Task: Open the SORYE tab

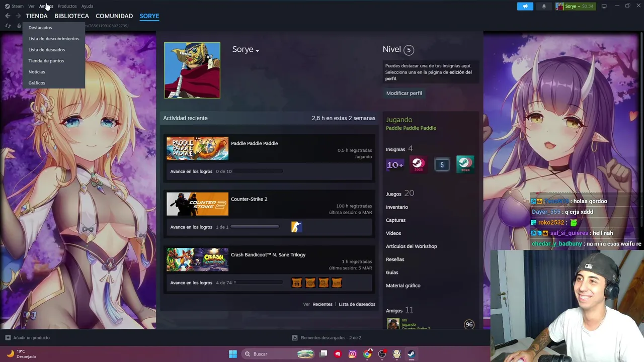Action: coord(149,16)
